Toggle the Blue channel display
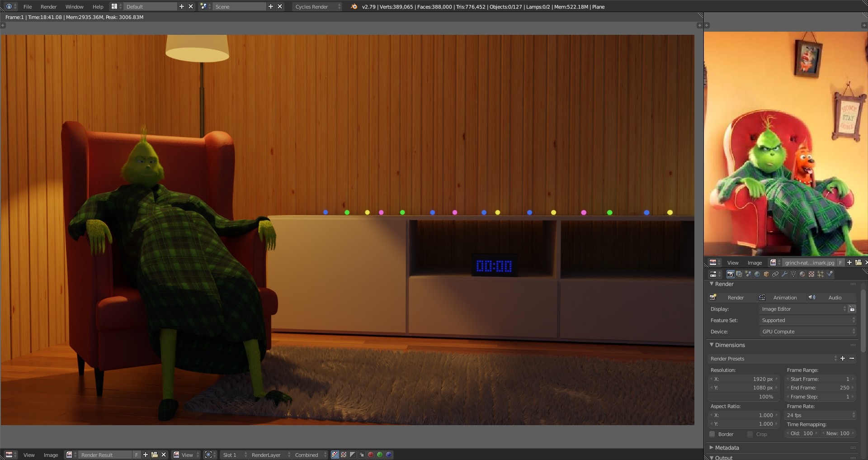 coord(389,455)
